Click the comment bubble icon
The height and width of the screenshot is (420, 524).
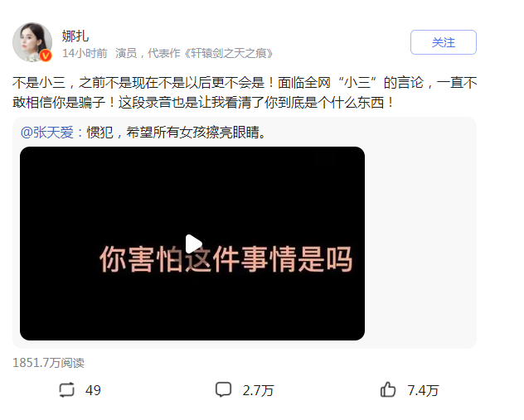click(x=223, y=389)
